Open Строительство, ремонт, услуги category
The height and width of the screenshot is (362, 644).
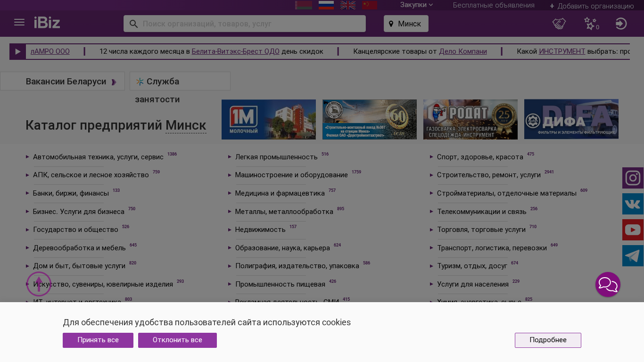[x=489, y=175]
